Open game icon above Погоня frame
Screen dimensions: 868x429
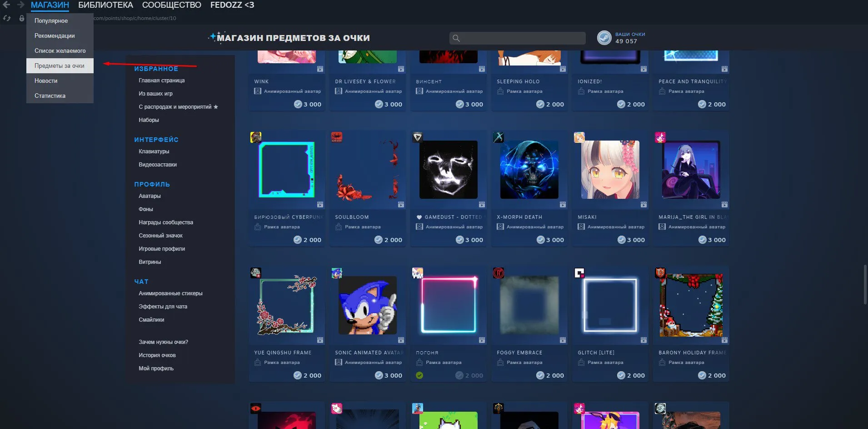coord(418,273)
